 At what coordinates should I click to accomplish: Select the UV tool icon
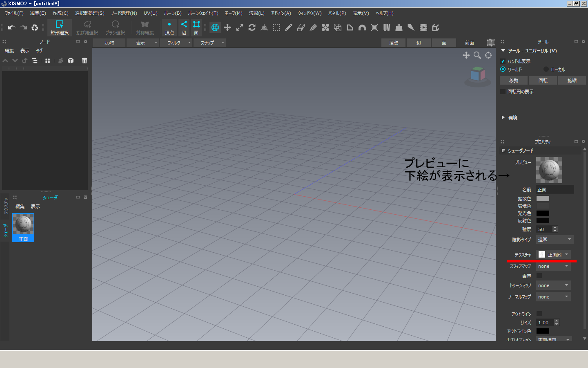tap(387, 27)
